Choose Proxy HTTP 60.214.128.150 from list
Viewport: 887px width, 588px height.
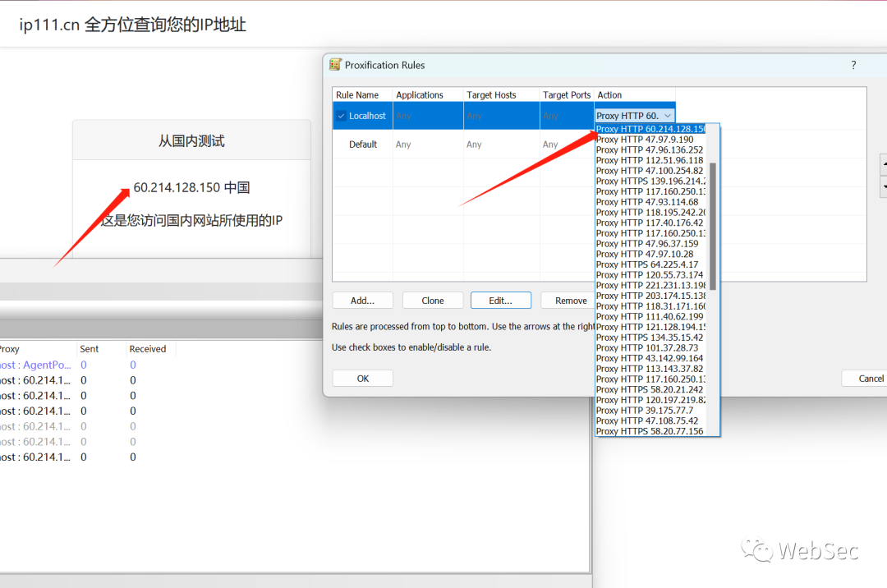coord(650,129)
